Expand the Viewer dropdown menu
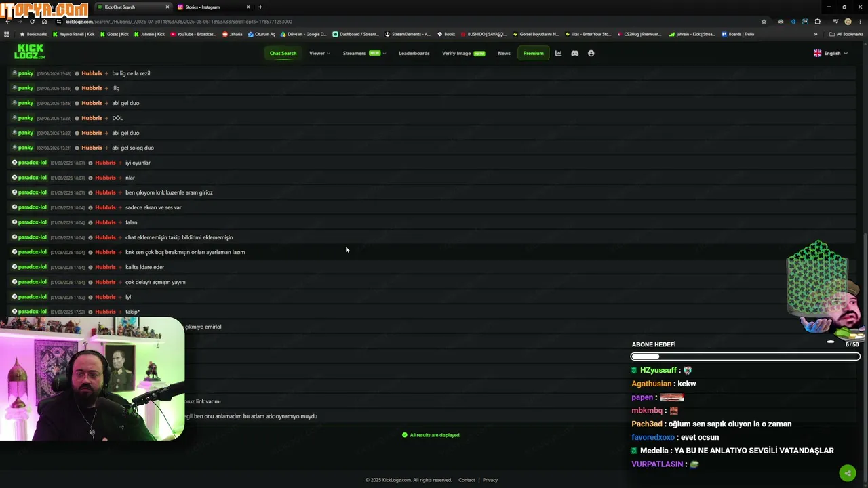Image resolution: width=868 pixels, height=488 pixels. (x=319, y=53)
